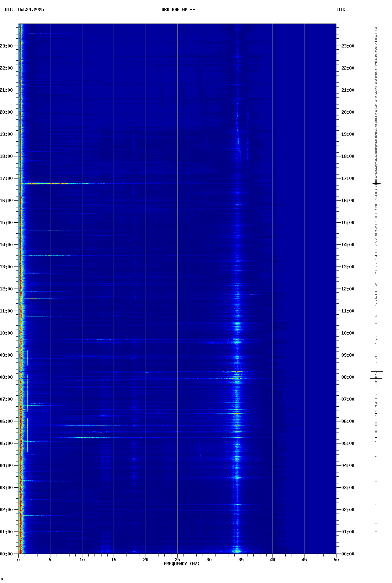The image size is (392, 583).
Task: Click the Oct24,2025 date label
Action: (31, 10)
